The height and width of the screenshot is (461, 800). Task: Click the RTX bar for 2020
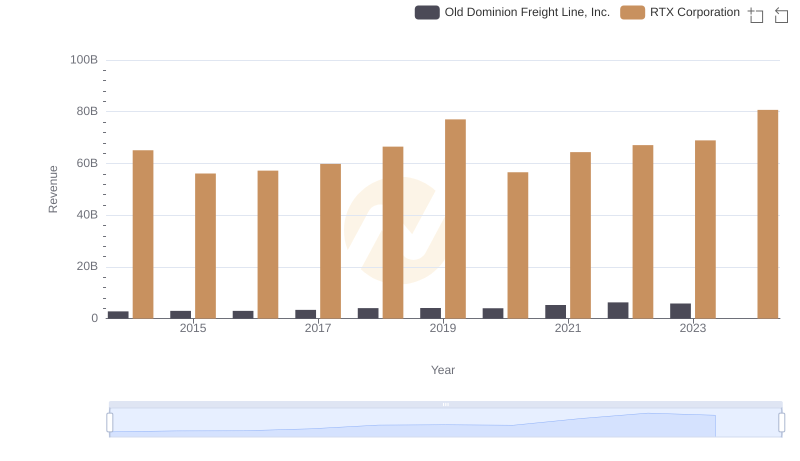pos(518,245)
